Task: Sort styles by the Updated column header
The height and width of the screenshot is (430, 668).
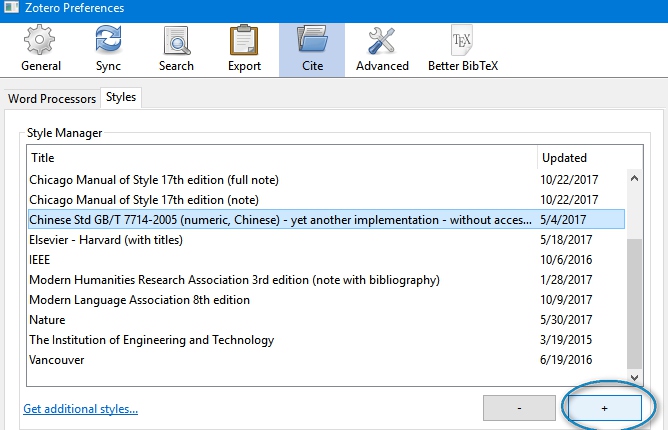Action: click(590, 158)
